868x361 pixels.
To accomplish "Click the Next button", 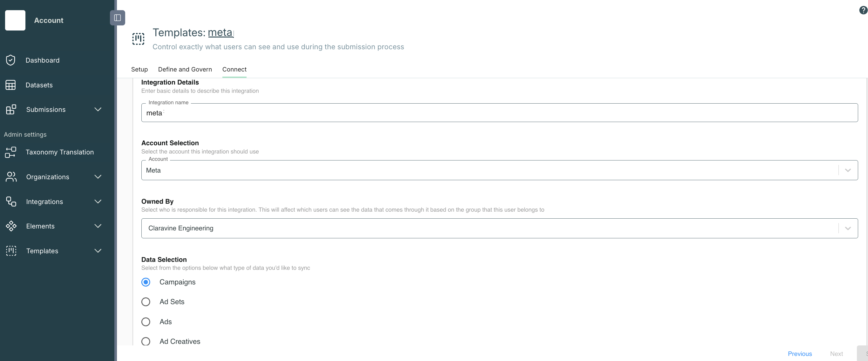I will tap(836, 354).
